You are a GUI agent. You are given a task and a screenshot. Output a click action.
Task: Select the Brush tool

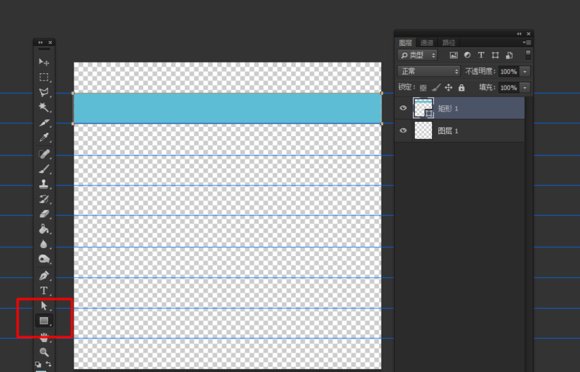tap(44, 169)
